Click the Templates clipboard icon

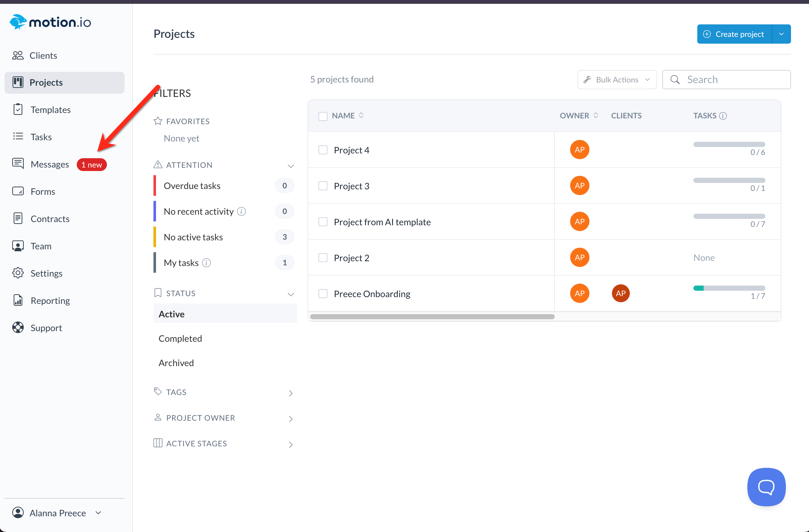[18, 109]
